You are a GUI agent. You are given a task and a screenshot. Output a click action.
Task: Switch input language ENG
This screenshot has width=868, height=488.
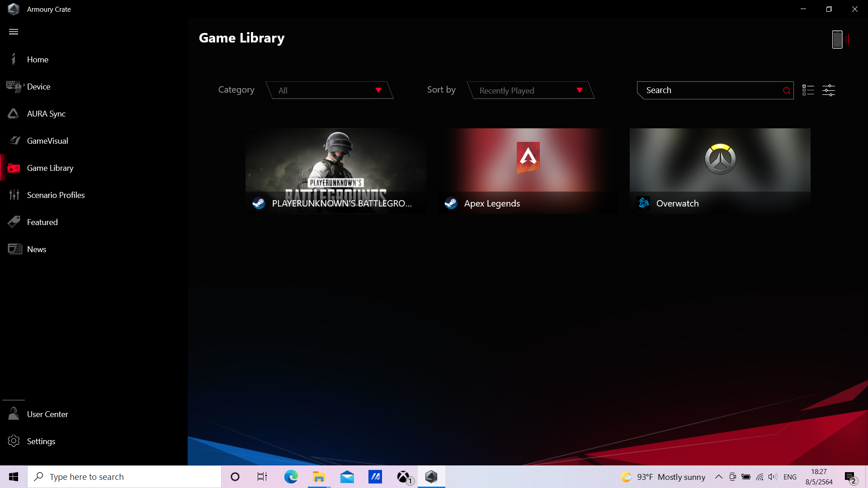[x=790, y=477]
